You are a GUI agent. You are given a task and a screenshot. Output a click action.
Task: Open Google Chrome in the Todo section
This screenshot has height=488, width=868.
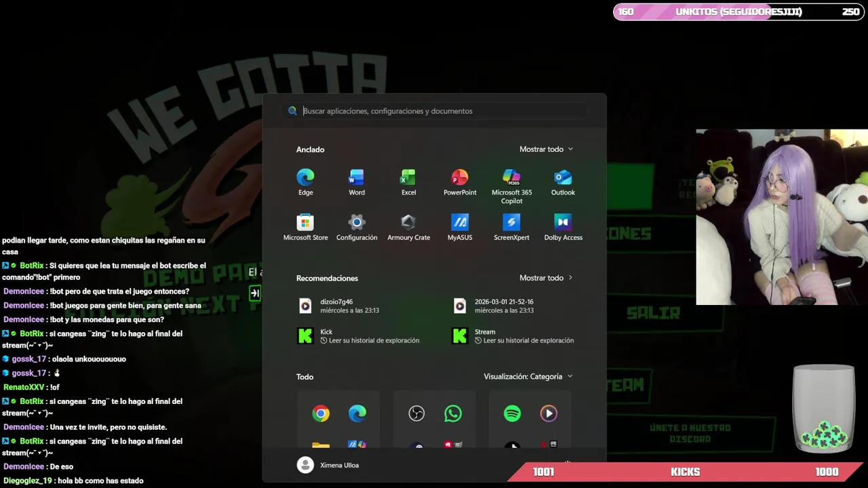pyautogui.click(x=321, y=413)
